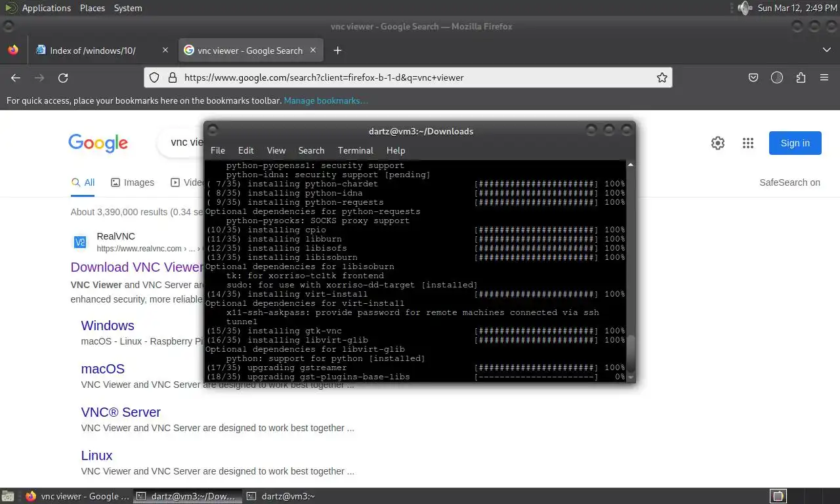The width and height of the screenshot is (840, 504).
Task: Open the terminal File menu
Action: (218, 150)
